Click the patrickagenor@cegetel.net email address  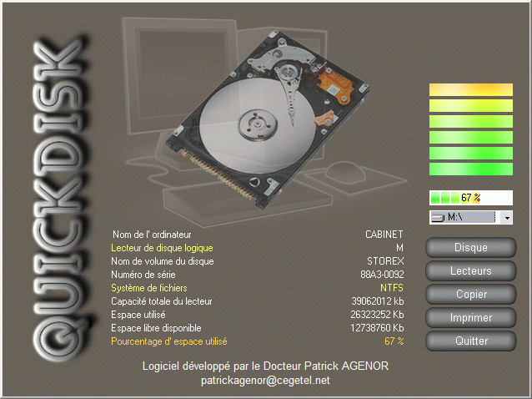click(265, 381)
